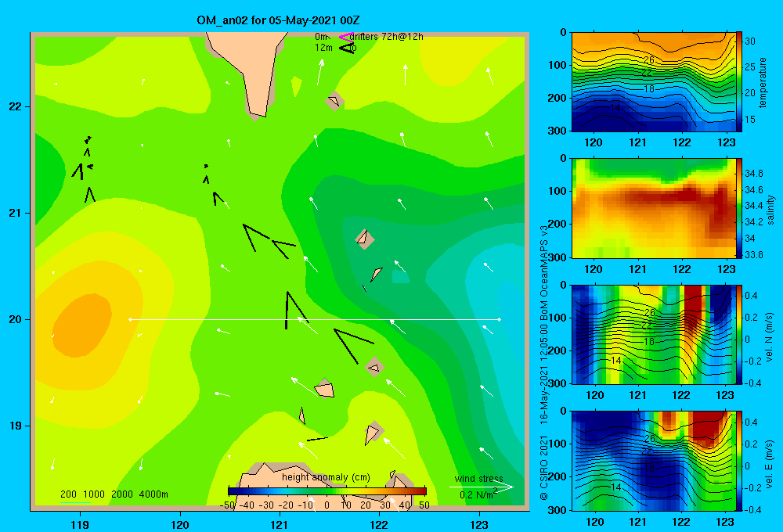Click the orange height anomaly maximum near 119E
The image size is (783, 532).
(82, 325)
